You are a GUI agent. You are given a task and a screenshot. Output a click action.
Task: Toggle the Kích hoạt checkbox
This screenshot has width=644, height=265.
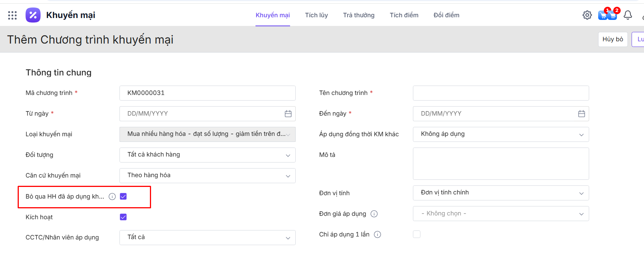point(123,217)
